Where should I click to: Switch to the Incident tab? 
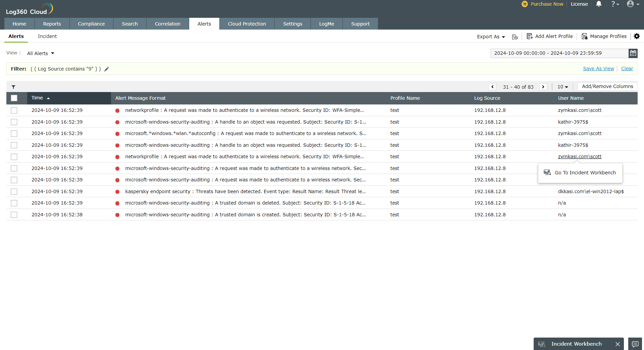point(47,36)
